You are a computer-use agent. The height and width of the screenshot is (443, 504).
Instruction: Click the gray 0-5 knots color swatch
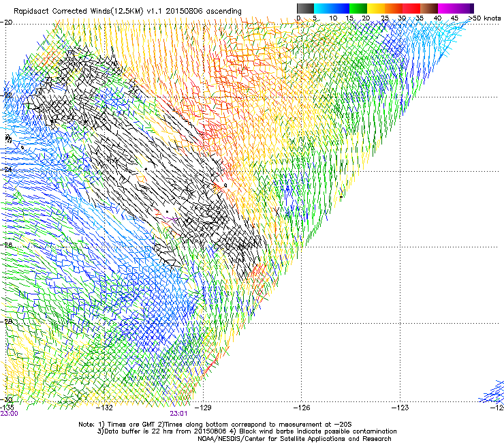coord(305,8)
